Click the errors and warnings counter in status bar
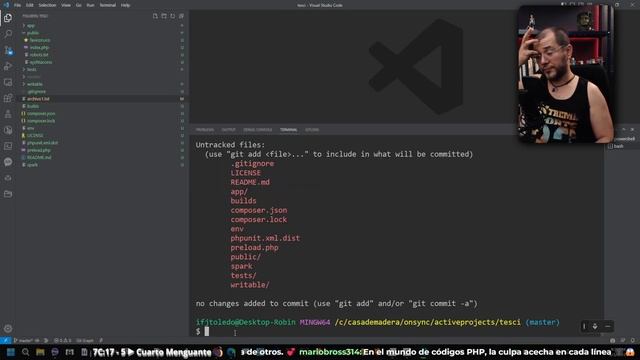The image size is (640, 360). 62,340
